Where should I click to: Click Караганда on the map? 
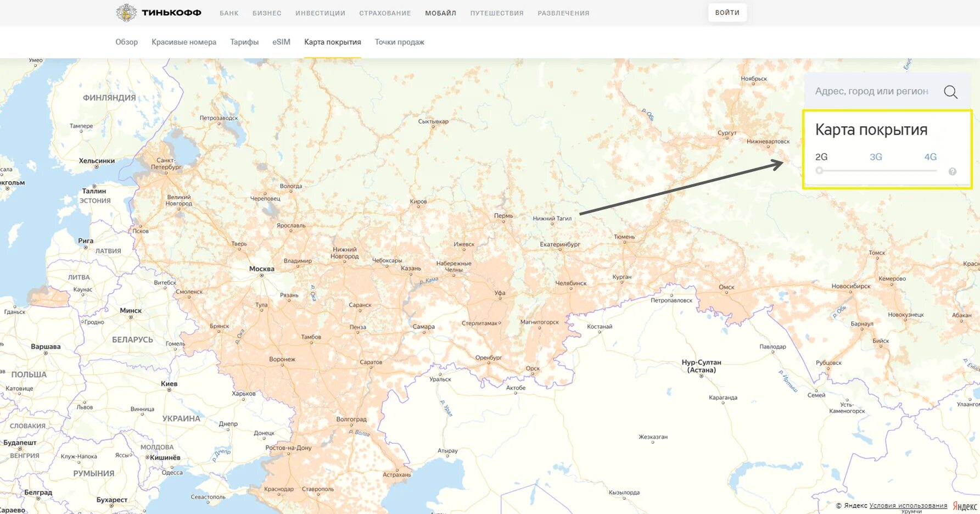pos(723,398)
